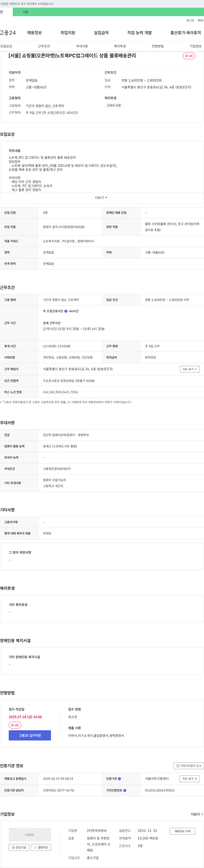The width and height of the screenshot is (204, 868).
Task: Open 더보기 next to 기업정보 heading
Action: click(197, 814)
